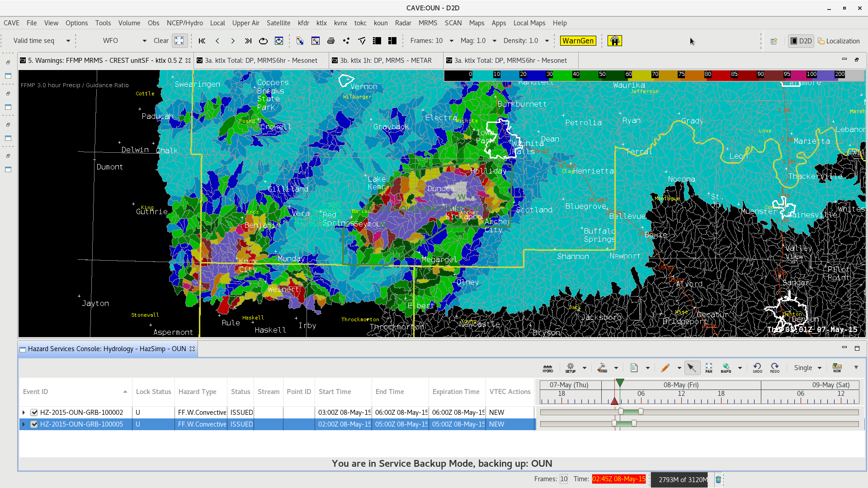Open Setup dropdown arrow
This screenshot has width=868, height=488.
click(585, 368)
